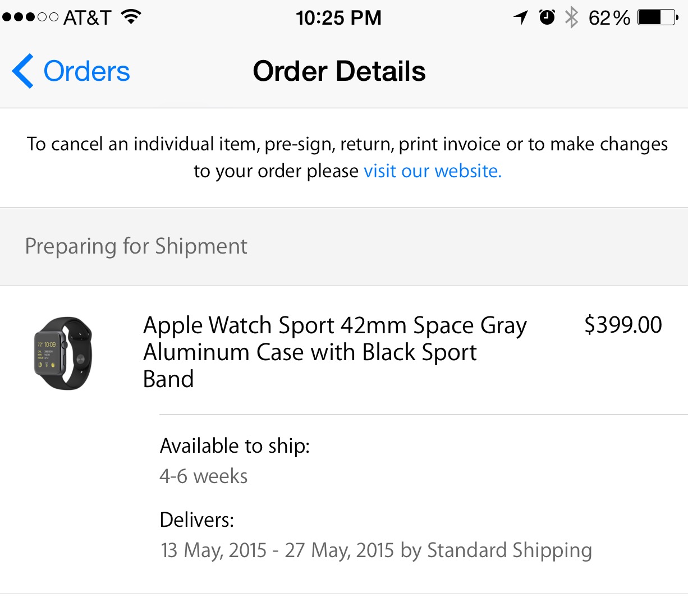Open the visit our website link
688x616 pixels.
tap(433, 171)
